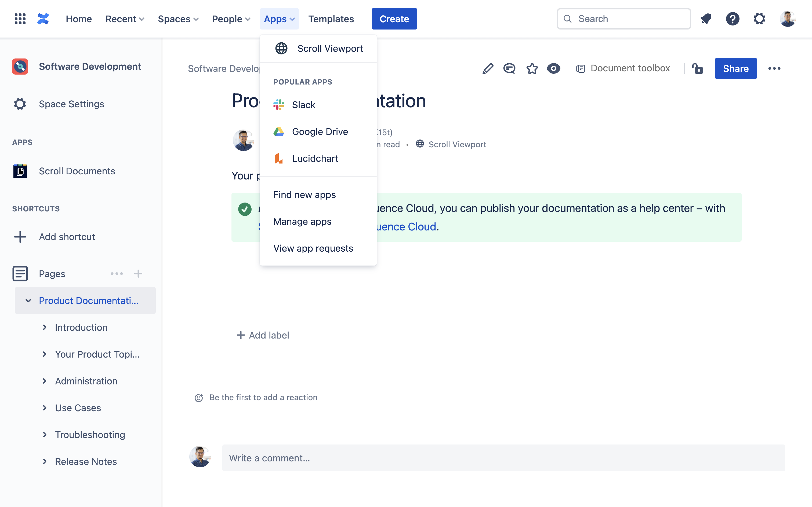Screen dimensions: 812x507
Task: Click the Create button
Action: point(394,19)
